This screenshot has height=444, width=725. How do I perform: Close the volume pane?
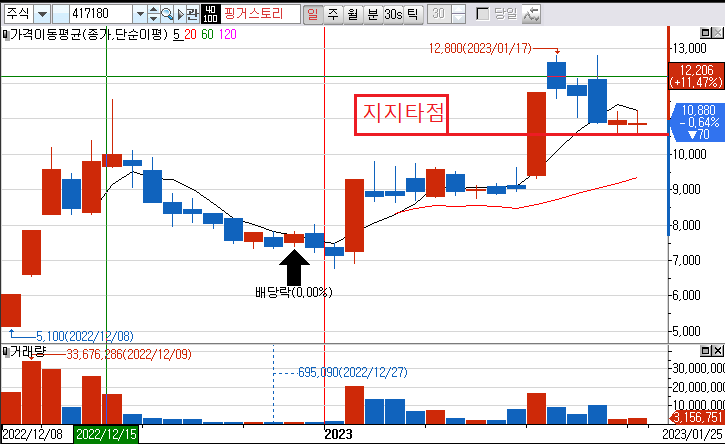[717, 351]
